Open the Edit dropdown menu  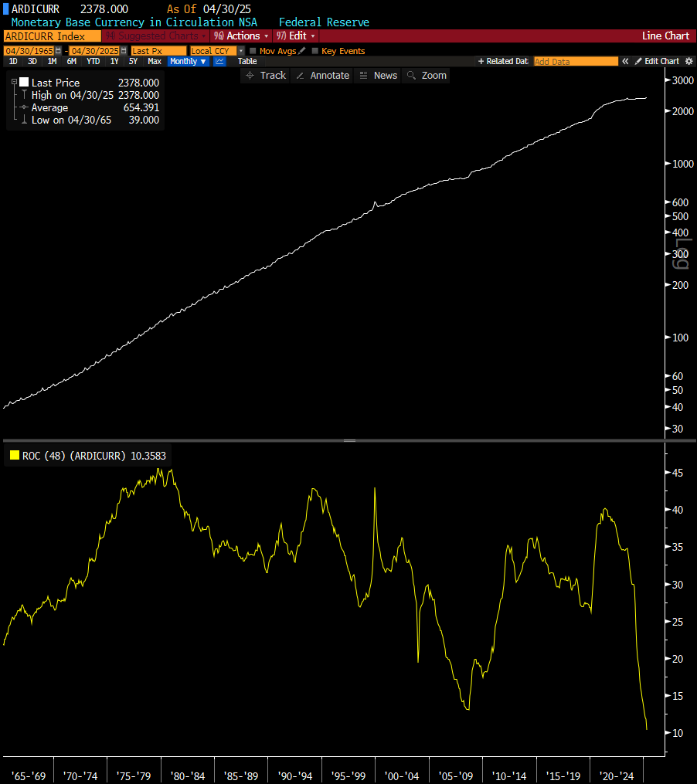pos(296,36)
